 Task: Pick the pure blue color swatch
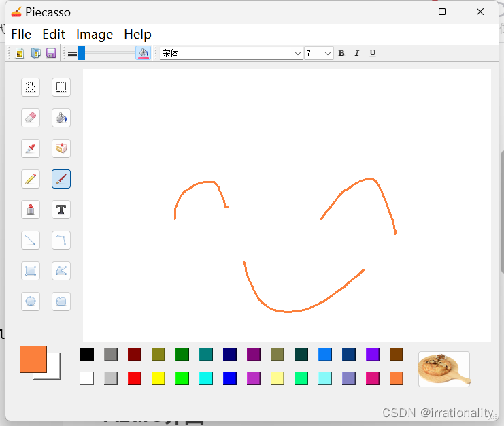click(x=230, y=378)
